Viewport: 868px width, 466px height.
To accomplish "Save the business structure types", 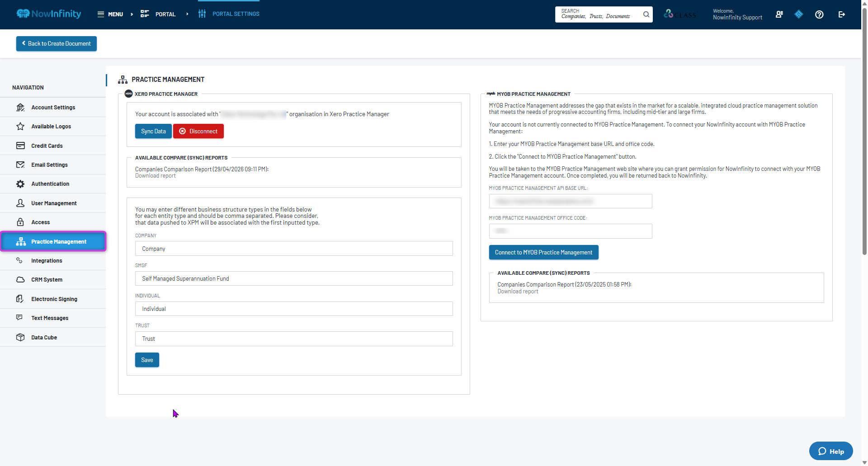I will (147, 360).
